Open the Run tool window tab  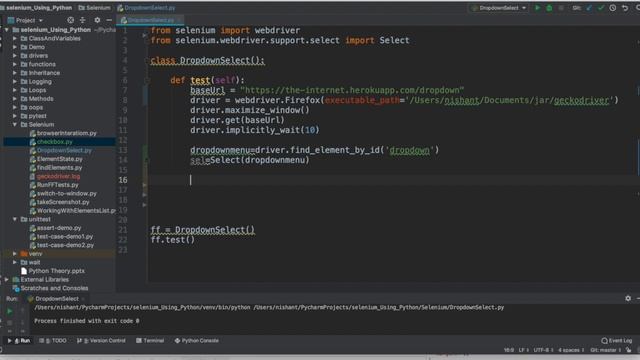tap(19, 340)
